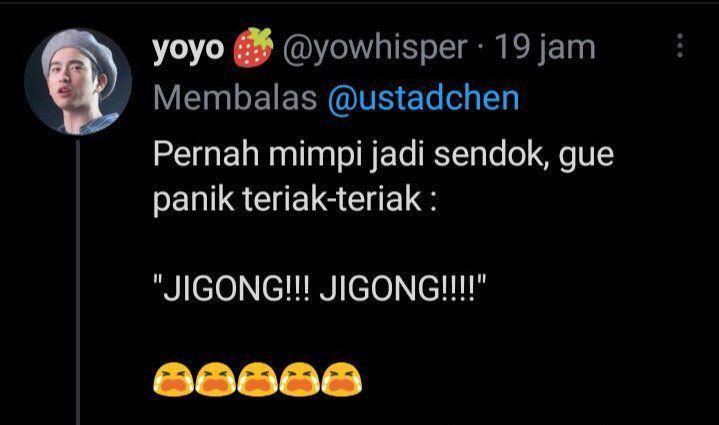The width and height of the screenshot is (719, 425).
Task: Click the middle crying emoji
Action: 257,379
